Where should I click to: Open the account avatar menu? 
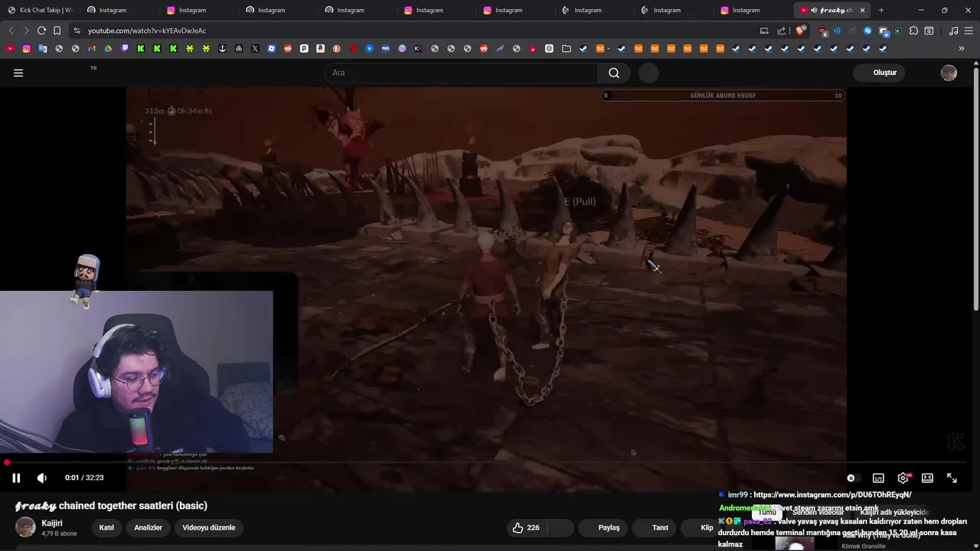point(949,73)
